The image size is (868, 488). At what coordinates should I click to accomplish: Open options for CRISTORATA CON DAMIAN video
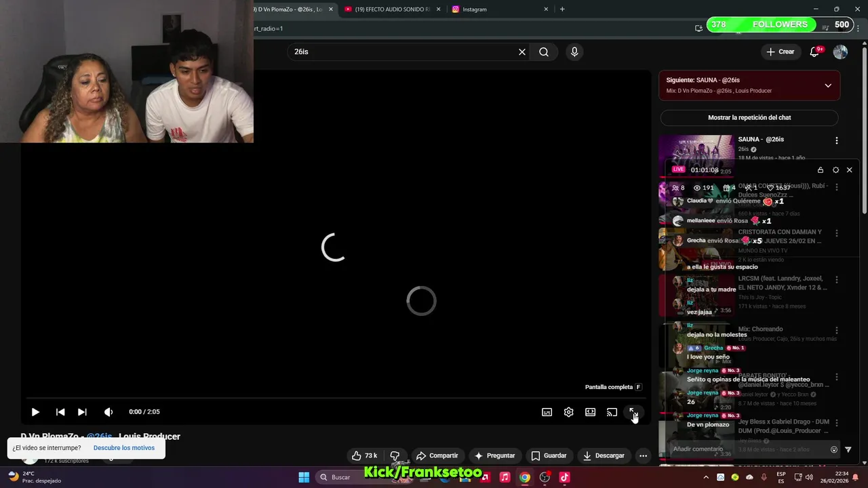pos(836,232)
